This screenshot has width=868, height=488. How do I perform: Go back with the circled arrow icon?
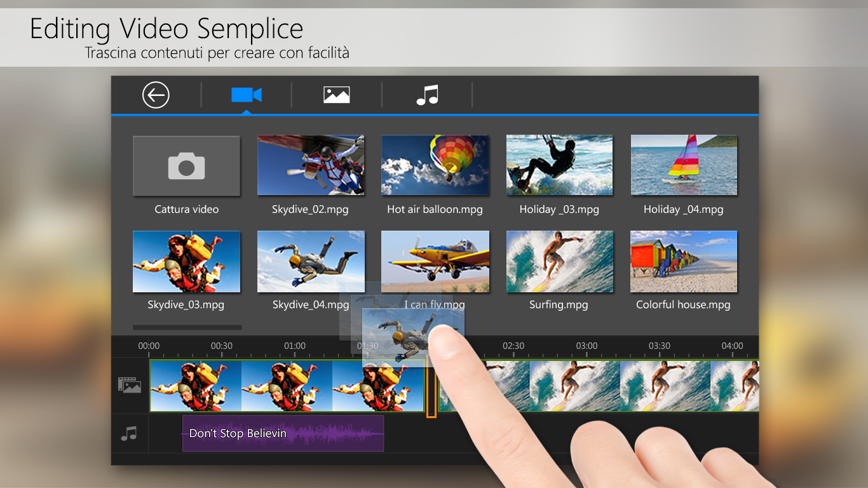point(156,95)
